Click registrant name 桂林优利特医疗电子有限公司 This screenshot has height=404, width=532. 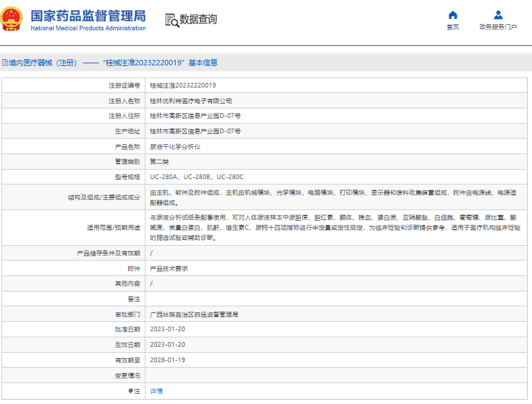click(x=191, y=101)
